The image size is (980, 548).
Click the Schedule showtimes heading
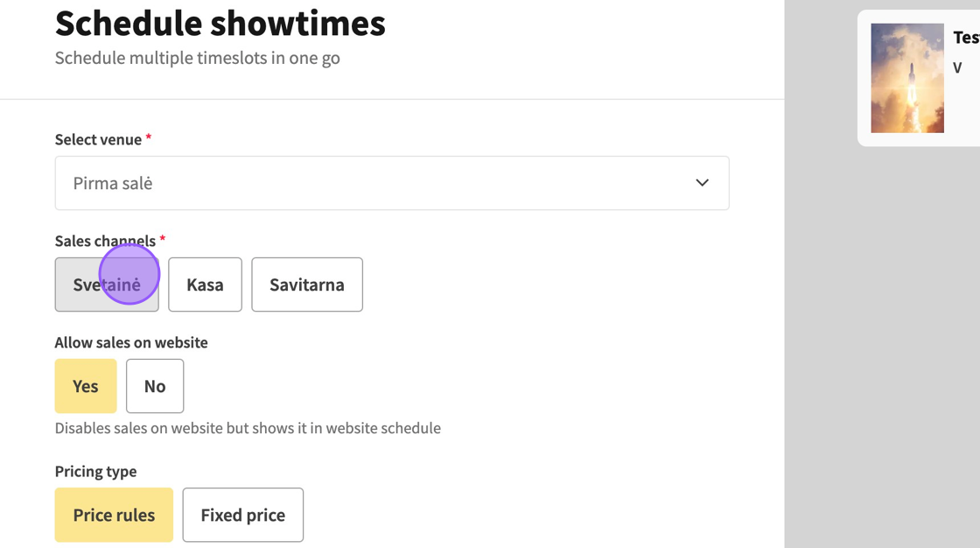[x=220, y=24]
